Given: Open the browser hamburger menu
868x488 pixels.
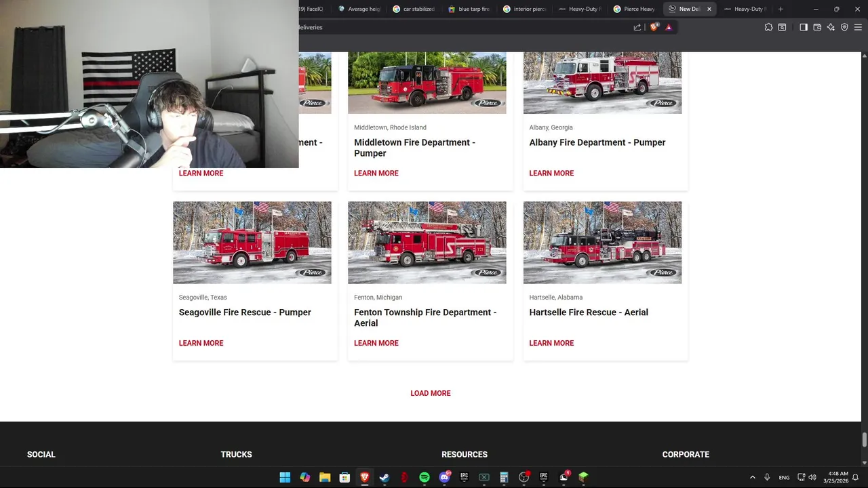Looking at the screenshot, I should click(858, 27).
